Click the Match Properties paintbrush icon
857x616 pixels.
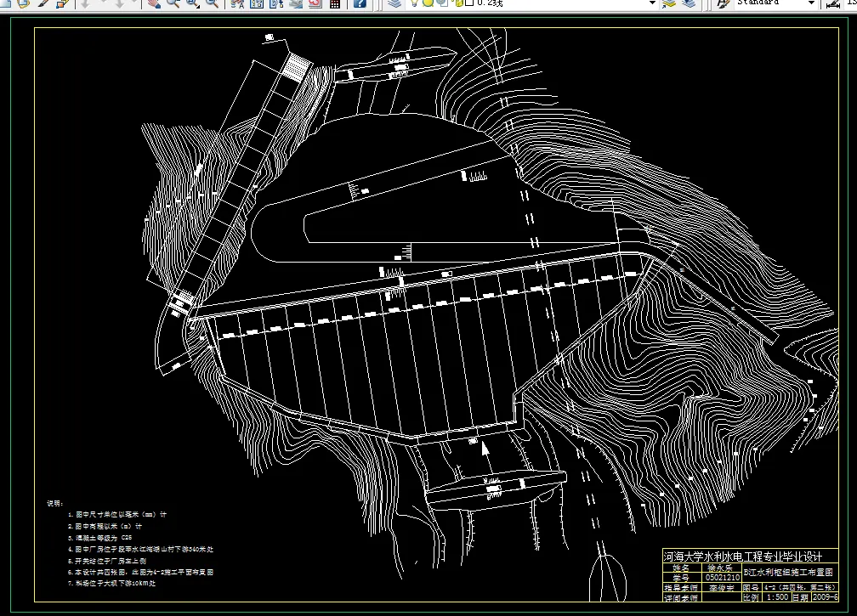pos(43,3)
